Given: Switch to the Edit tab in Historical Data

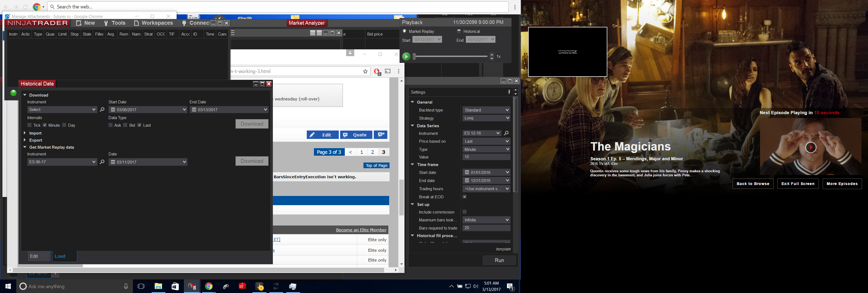Looking at the screenshot, I should coord(40,256).
